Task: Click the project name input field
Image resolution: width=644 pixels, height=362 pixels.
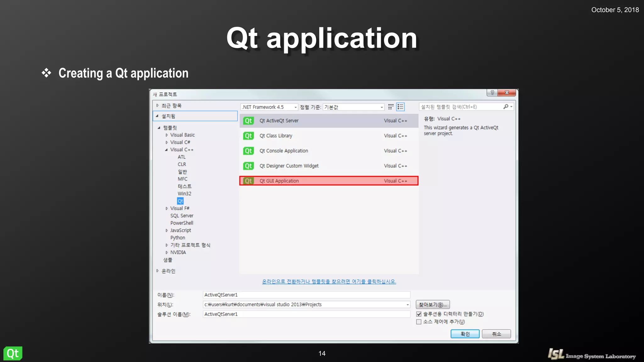Action: click(306, 295)
